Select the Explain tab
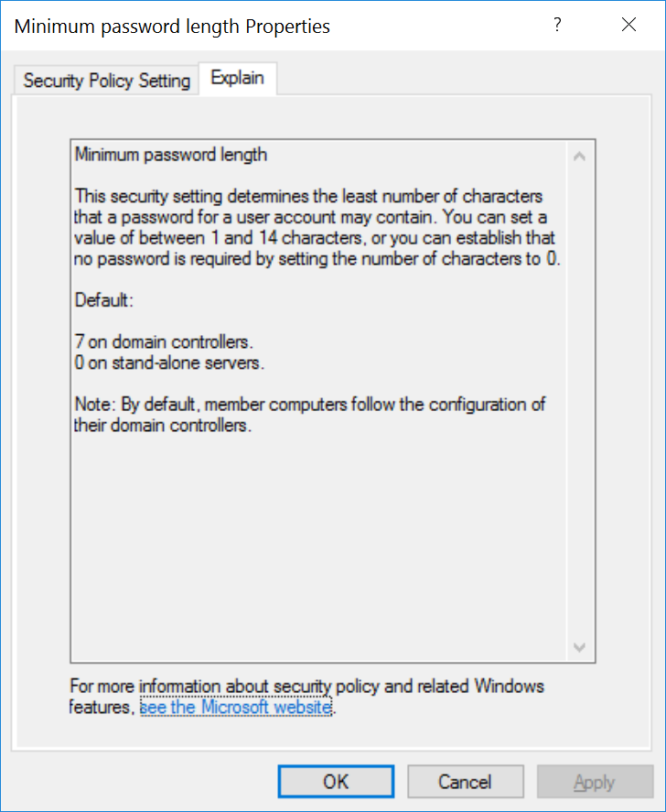 pos(238,78)
